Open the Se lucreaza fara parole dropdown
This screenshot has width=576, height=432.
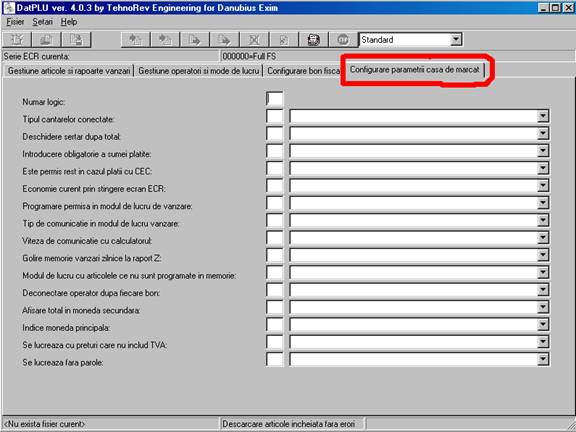543,359
